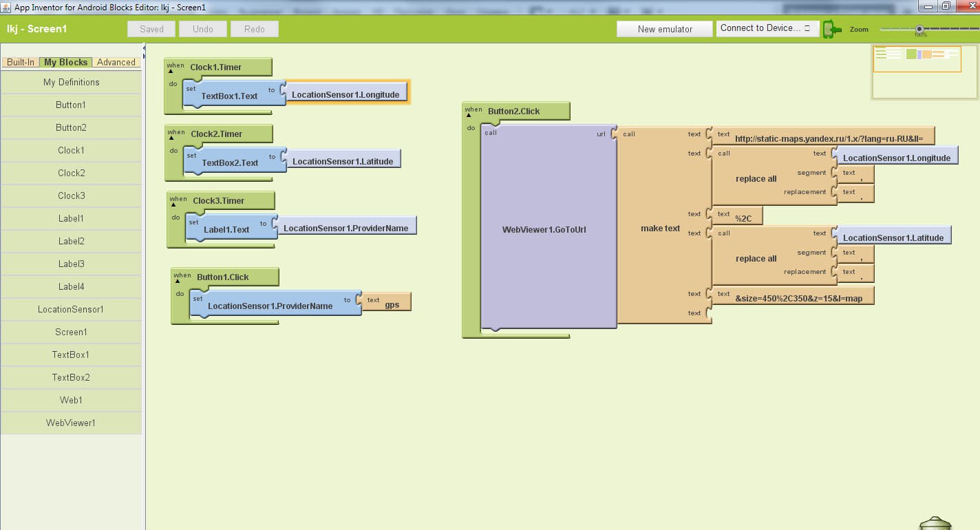Viewport: 980px width, 530px height.
Task: Select the set TextBox1.Text block
Action: [234, 94]
